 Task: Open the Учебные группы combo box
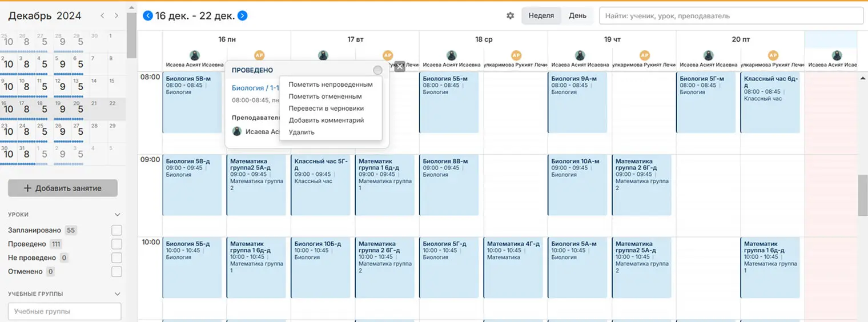[x=65, y=312]
